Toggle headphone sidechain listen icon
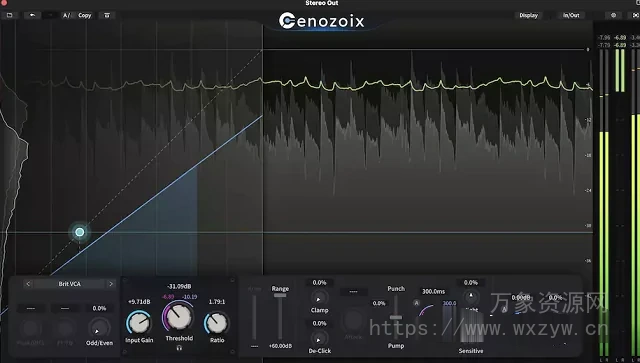The width and height of the screenshot is (640, 363). click(179, 348)
